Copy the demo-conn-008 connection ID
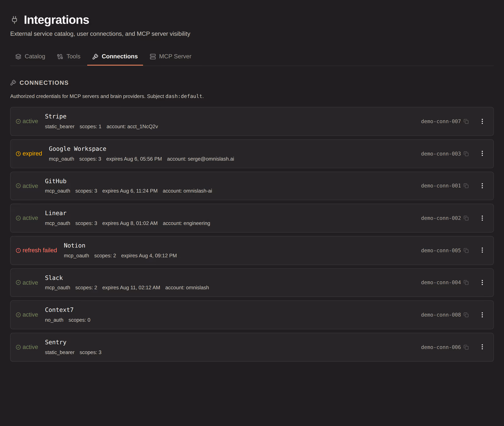The image size is (504, 426). (466, 315)
